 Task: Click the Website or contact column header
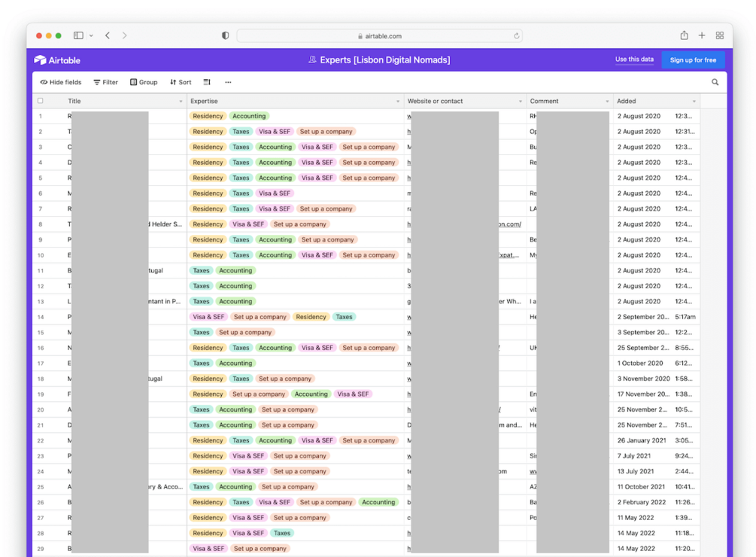[465, 102]
